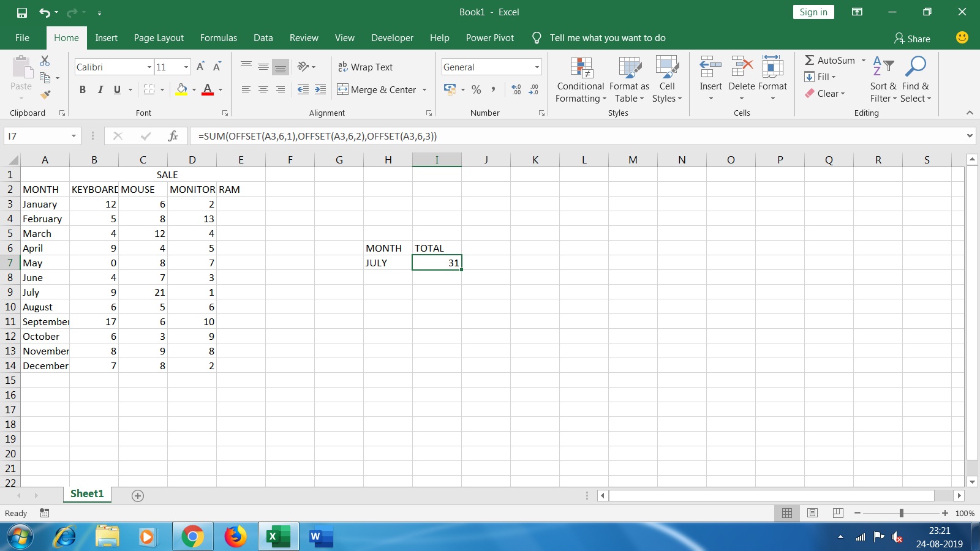Click Increase Decimal in the Number group
This screenshot has height=551, width=980.
(x=514, y=90)
